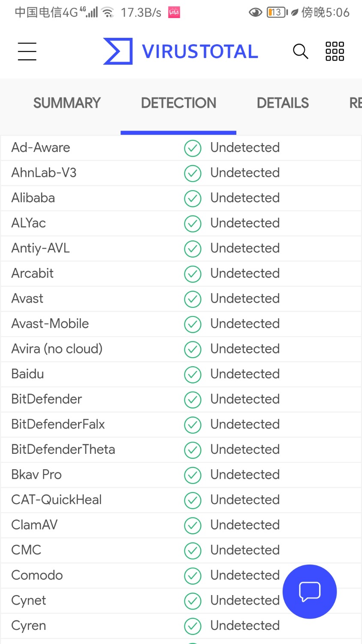Tap the Bkav Pro engine name

point(36,475)
